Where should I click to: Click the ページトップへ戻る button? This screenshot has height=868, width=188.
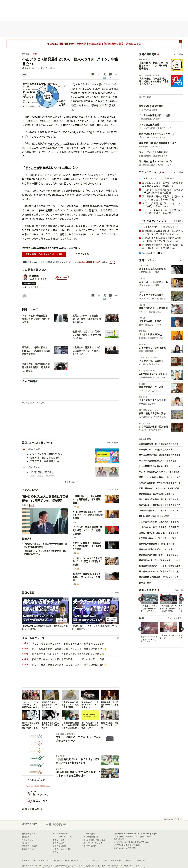pyautogui.click(x=172, y=819)
